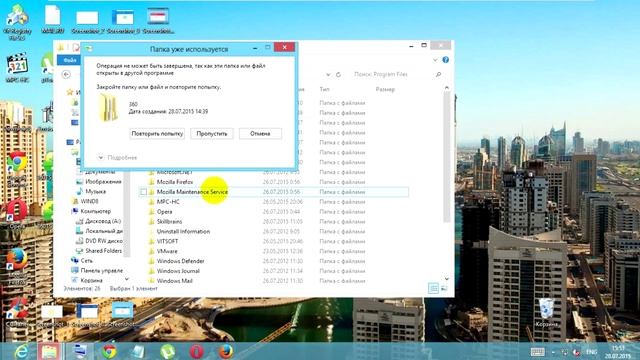
Task: Click the taskbar clock and date
Action: click(618, 352)
